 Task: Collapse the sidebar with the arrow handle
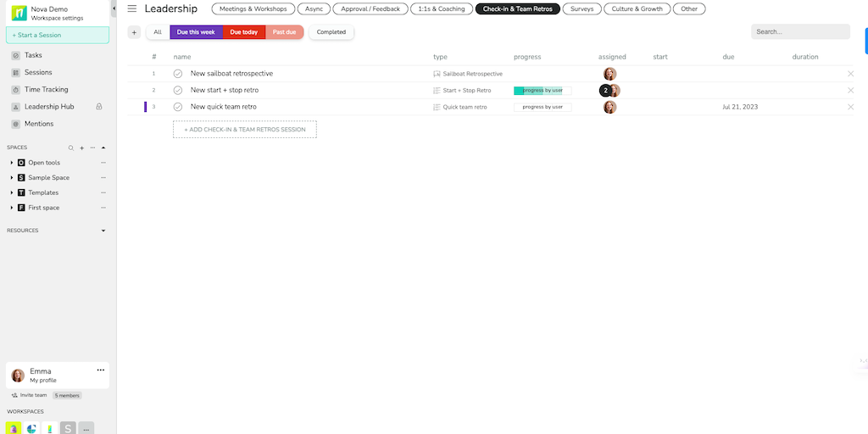tap(114, 8)
